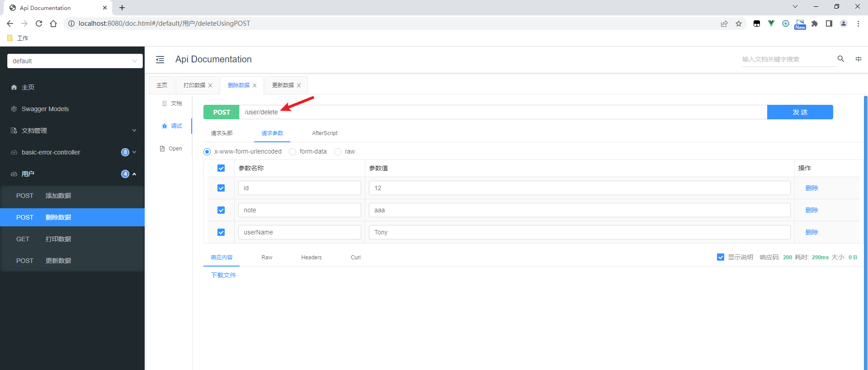Click the 下载文件 link
Image resolution: width=868 pixels, height=370 pixels.
223,275
